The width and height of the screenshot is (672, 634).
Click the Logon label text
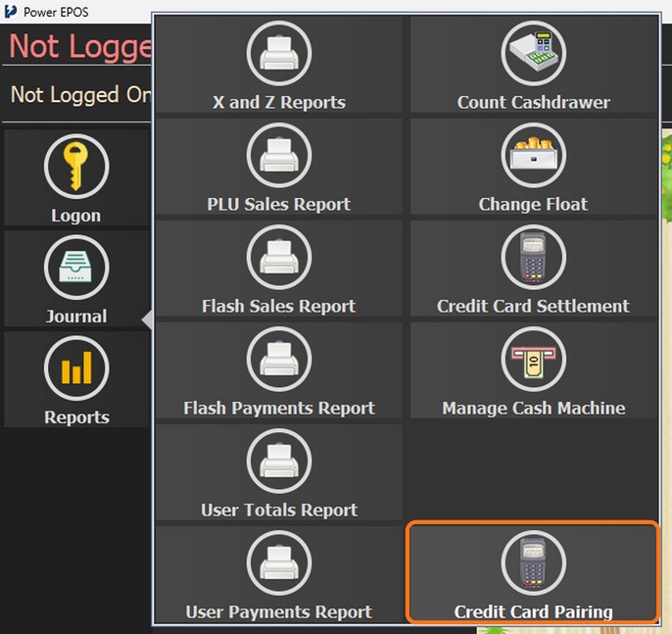[x=76, y=216]
